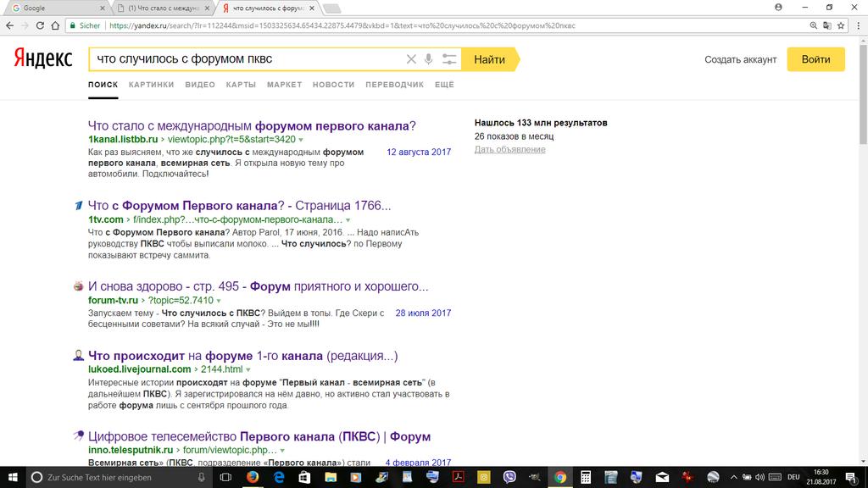Open Firefox from the taskbar

(x=253, y=477)
